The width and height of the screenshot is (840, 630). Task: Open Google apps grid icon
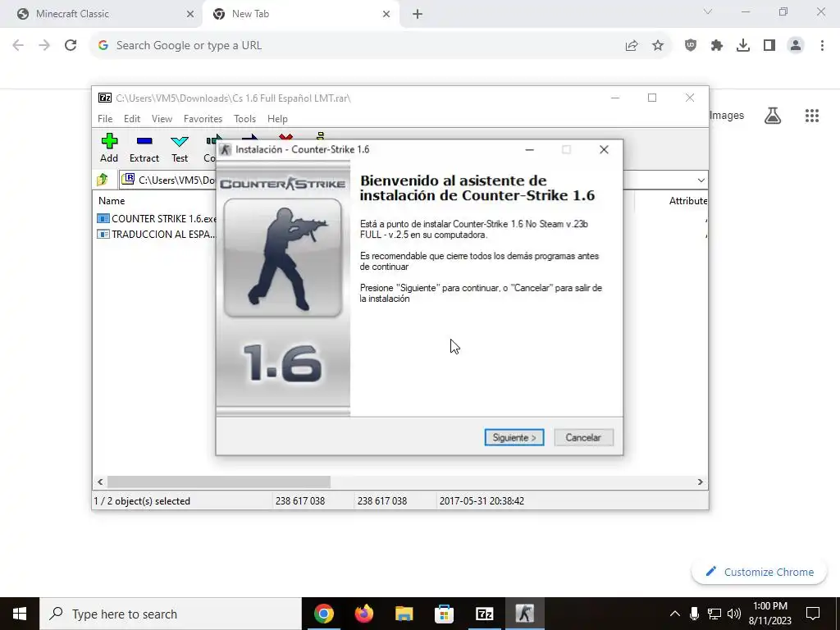tap(812, 116)
